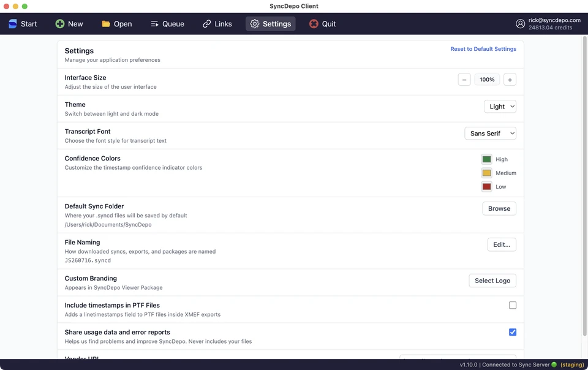Click the user account avatar icon
Screen dimensions: 588x370
[x=520, y=24]
